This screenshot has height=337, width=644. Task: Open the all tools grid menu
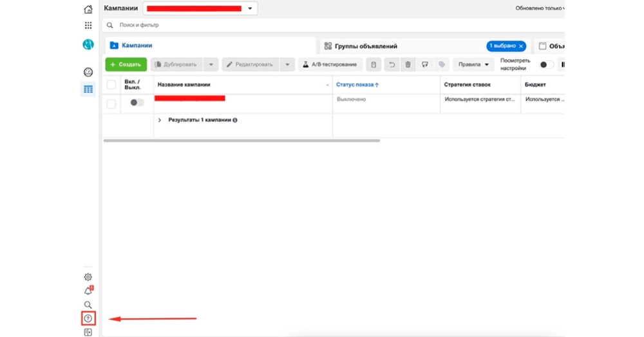tap(88, 26)
